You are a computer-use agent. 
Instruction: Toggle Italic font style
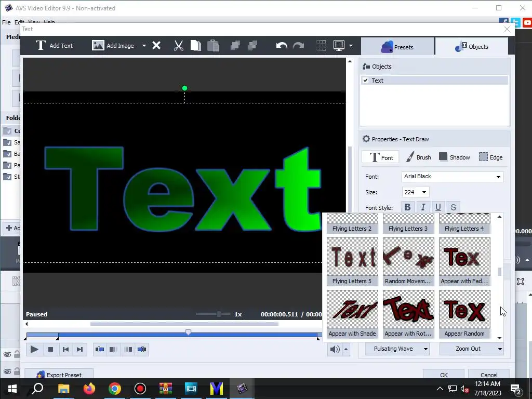tap(423, 207)
